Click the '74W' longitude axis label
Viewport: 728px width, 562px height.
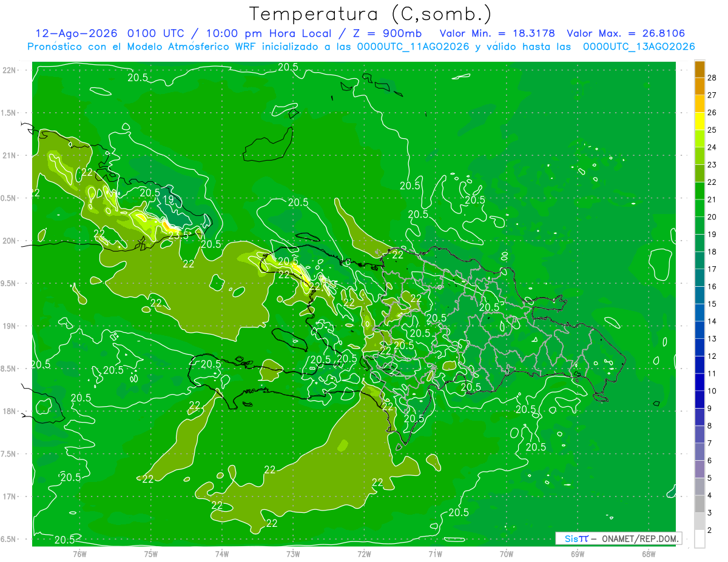click(x=221, y=554)
